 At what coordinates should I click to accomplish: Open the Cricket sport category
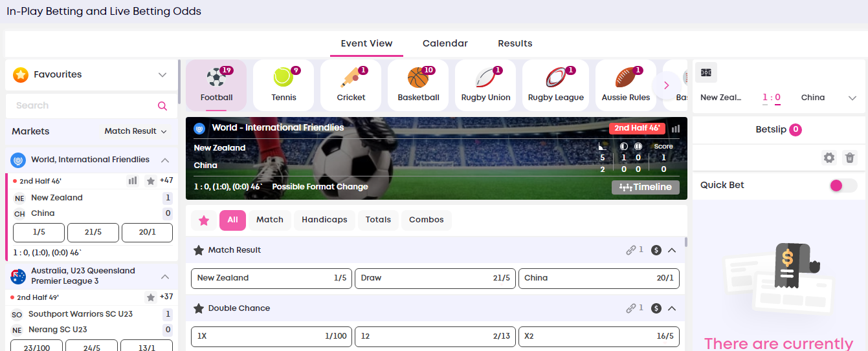pos(351,85)
